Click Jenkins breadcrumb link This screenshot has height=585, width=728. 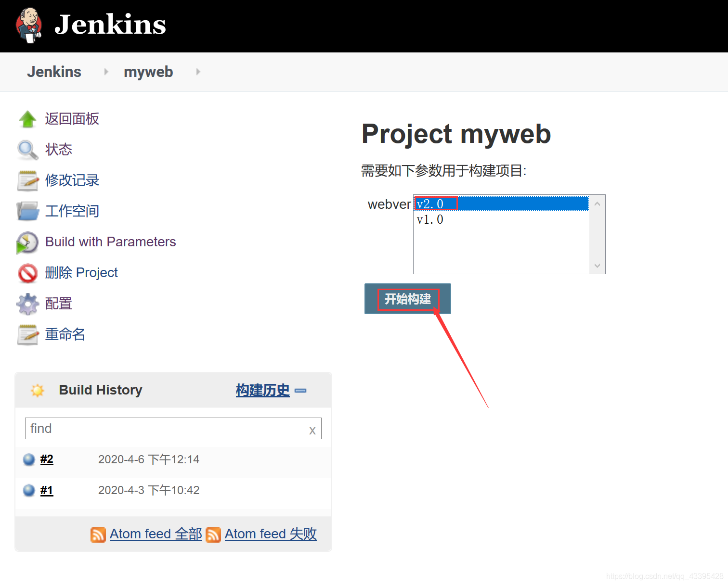[54, 72]
